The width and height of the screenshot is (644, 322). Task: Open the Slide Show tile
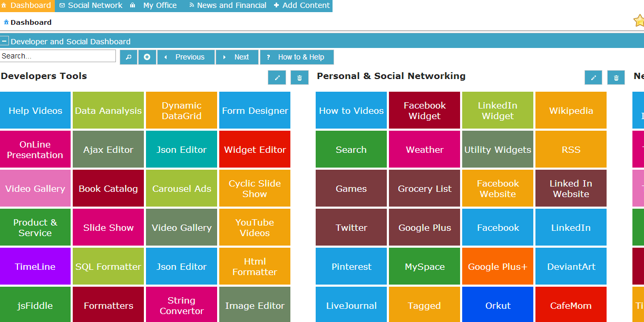pos(108,227)
